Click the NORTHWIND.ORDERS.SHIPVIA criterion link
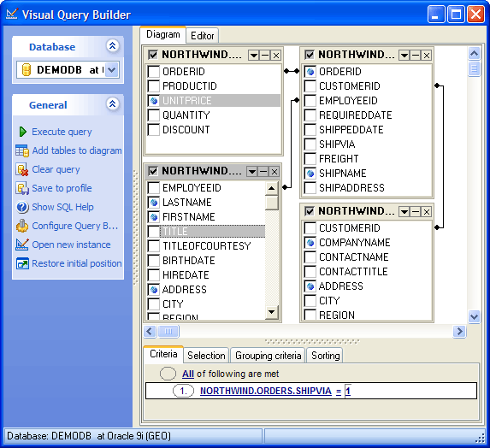490x448 pixels. 266,391
